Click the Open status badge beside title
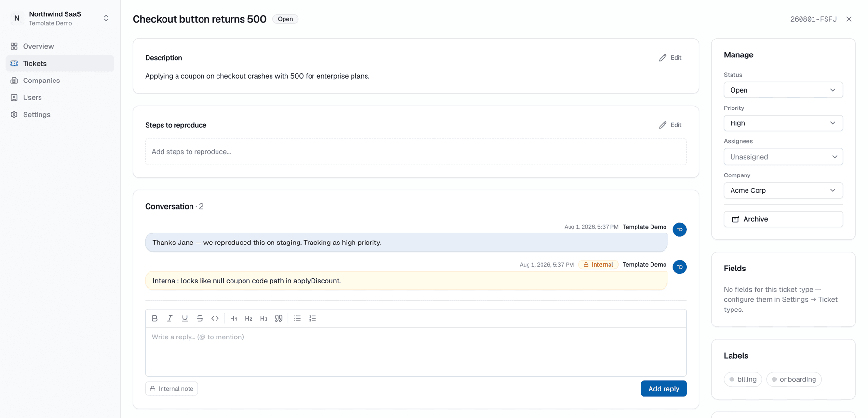The height and width of the screenshot is (418, 868). (x=285, y=19)
